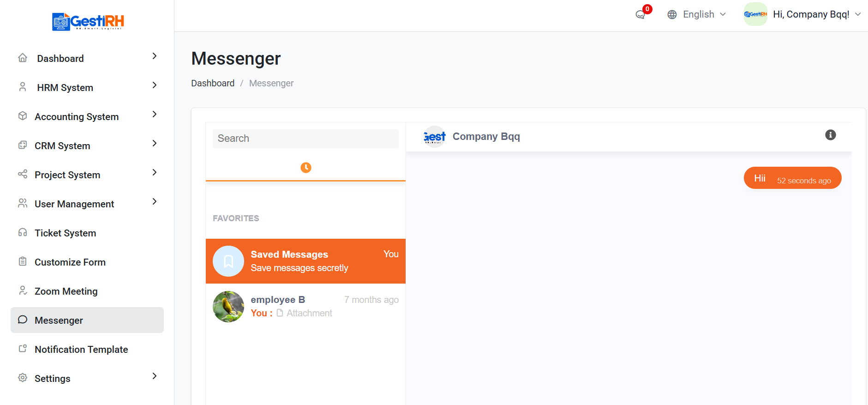Open the Company Bqq profile dropdown

[803, 15]
